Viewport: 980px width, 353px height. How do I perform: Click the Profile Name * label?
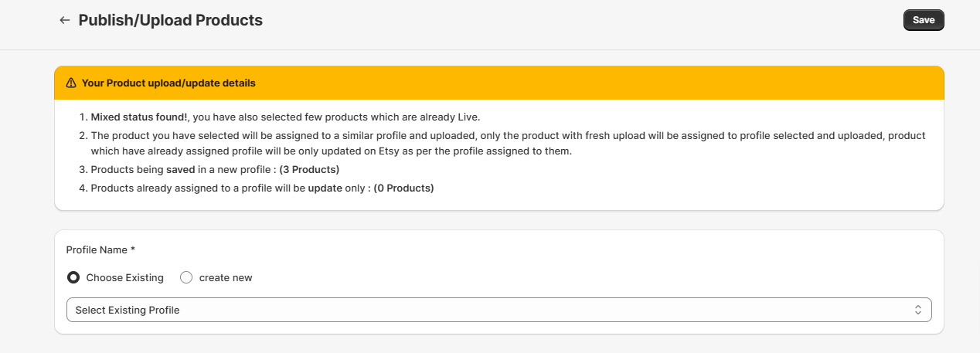[100, 249]
